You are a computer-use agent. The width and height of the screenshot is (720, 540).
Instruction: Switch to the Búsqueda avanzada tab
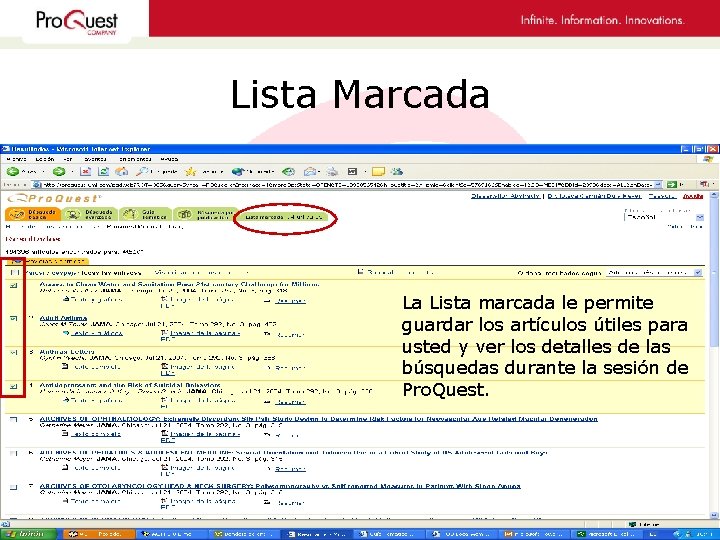90,214
